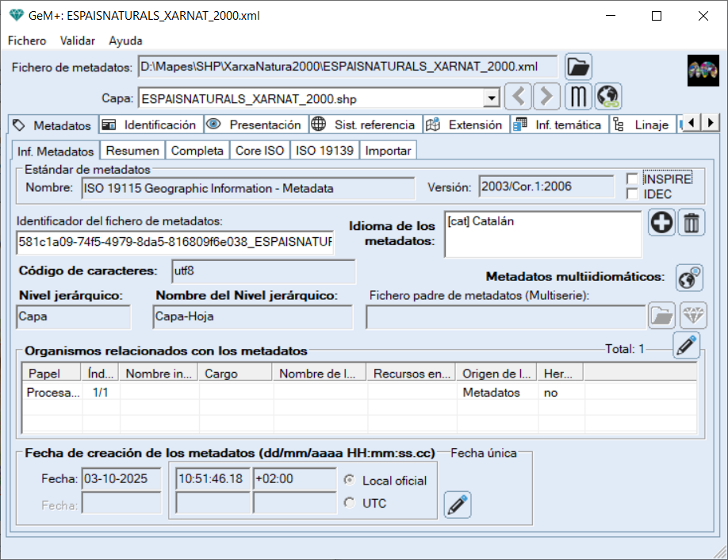The height and width of the screenshot is (560, 728).
Task: Edit related organisms with pencil icon
Action: [686, 346]
